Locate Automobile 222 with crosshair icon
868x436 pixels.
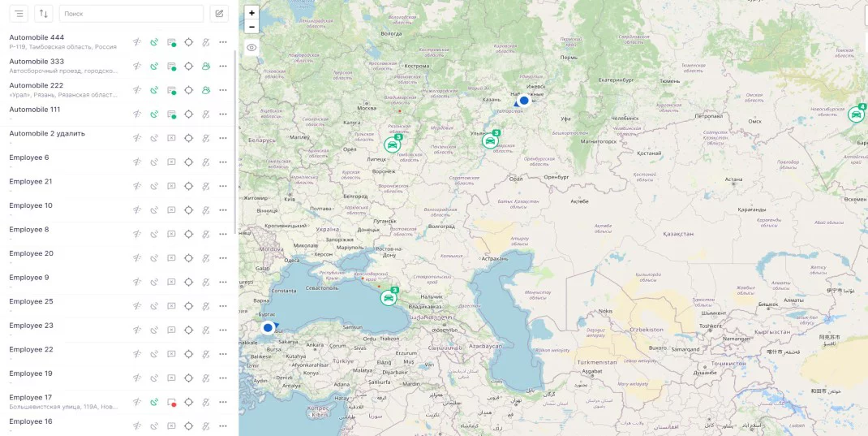[189, 90]
